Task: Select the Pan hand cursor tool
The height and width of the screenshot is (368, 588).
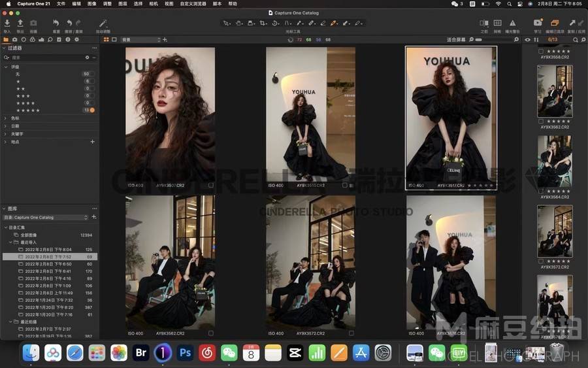Action: [239, 24]
